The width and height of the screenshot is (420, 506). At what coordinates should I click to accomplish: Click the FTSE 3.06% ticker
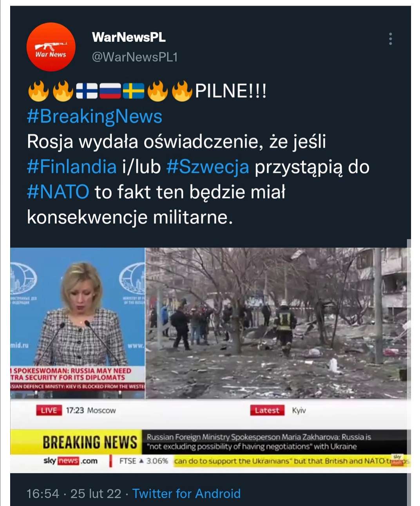pos(143,461)
